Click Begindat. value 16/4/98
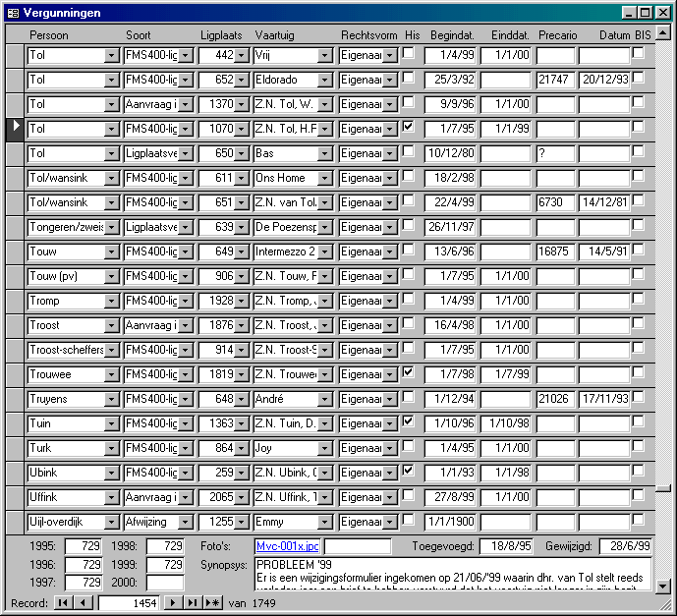 click(449, 325)
